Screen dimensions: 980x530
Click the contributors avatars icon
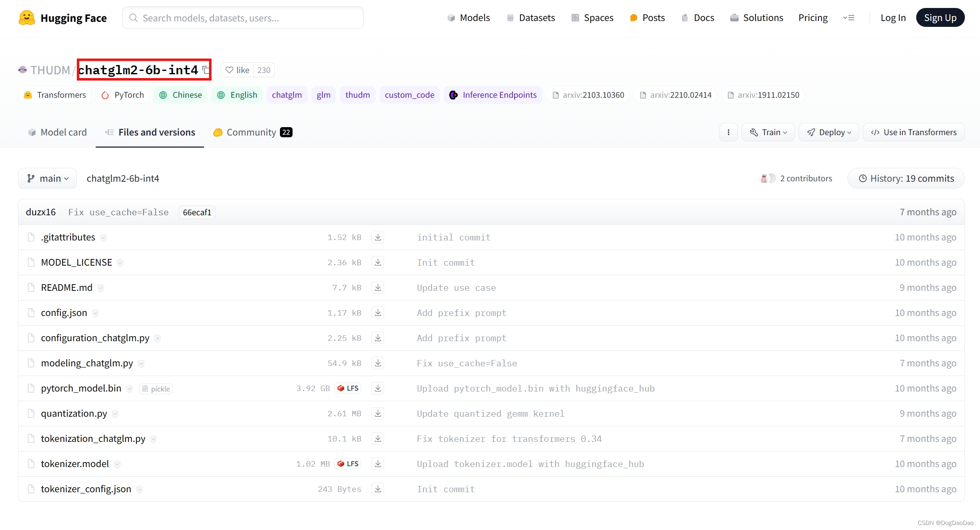tap(768, 178)
